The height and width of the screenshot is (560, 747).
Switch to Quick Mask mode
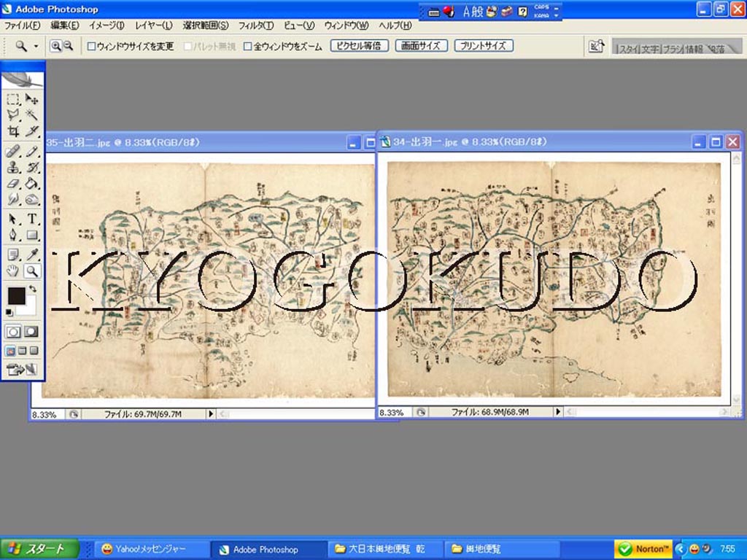pos(31,332)
